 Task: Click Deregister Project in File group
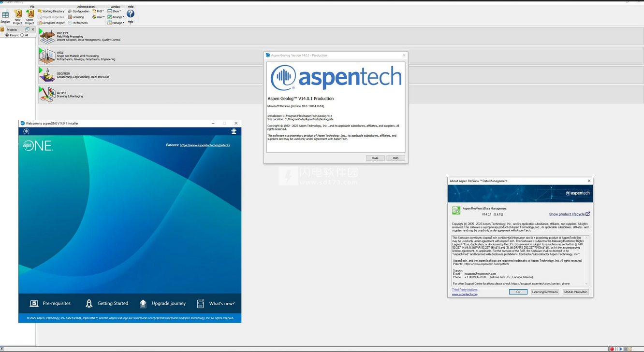pyautogui.click(x=51, y=23)
